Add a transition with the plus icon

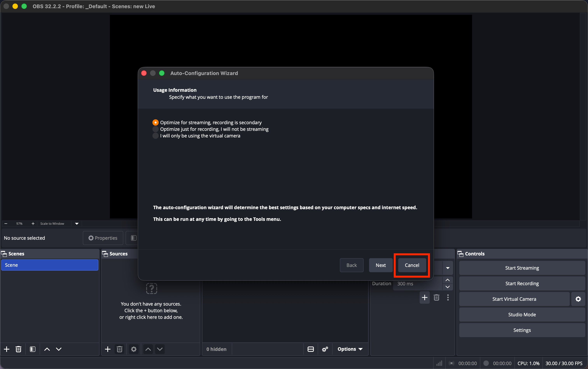pos(425,297)
